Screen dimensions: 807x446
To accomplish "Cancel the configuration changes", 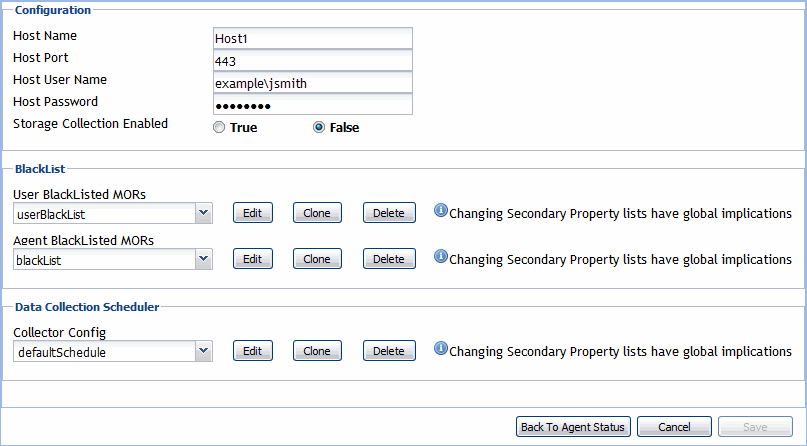I will click(674, 427).
